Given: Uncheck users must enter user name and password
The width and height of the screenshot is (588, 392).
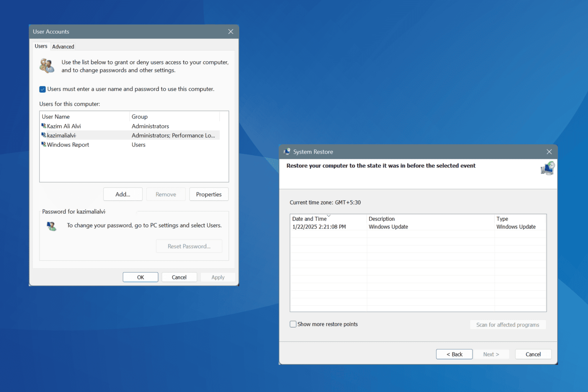Looking at the screenshot, I should (42, 89).
